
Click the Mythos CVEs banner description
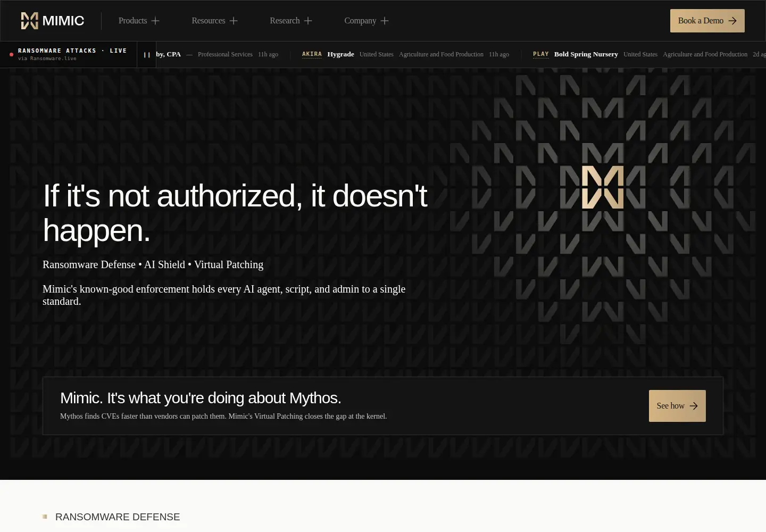pyautogui.click(x=223, y=416)
